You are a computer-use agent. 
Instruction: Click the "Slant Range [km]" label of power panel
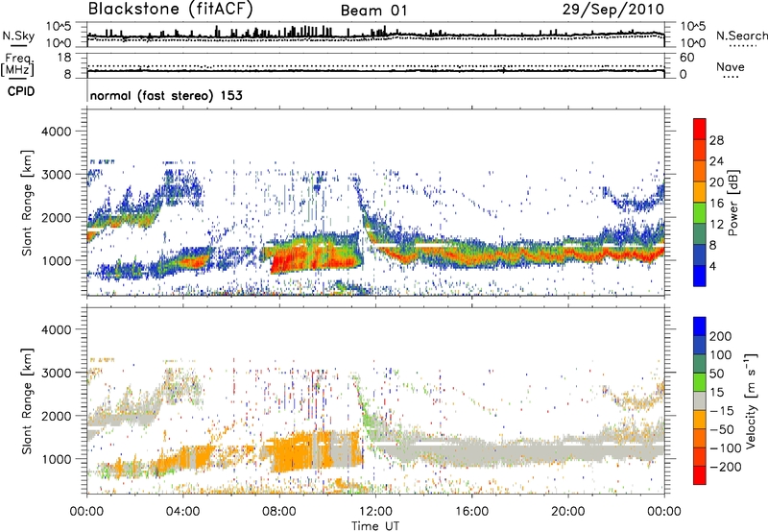coord(27,203)
